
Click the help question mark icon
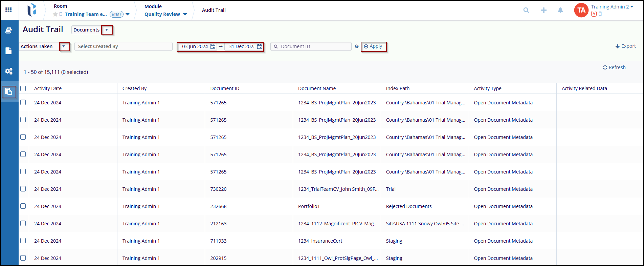357,46
